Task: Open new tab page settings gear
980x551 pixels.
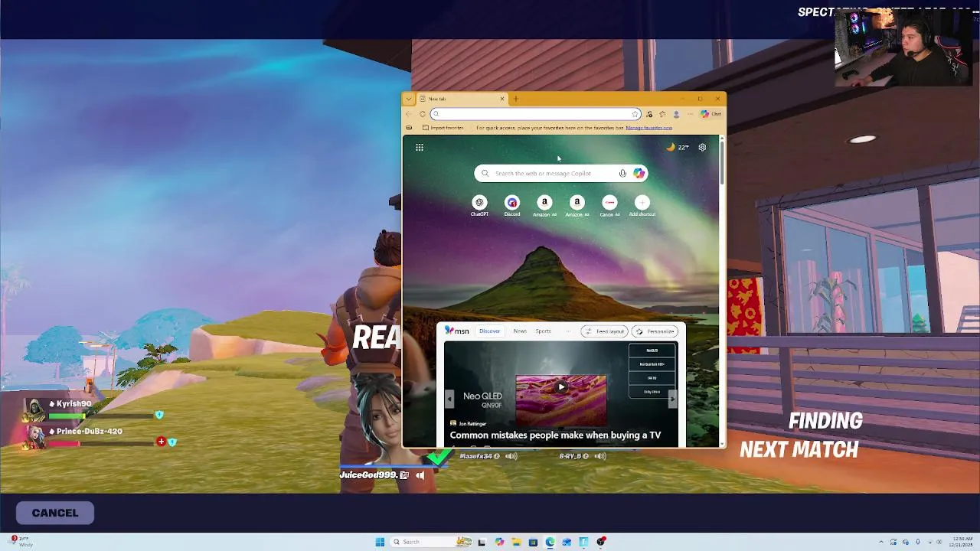Action: 702,147
